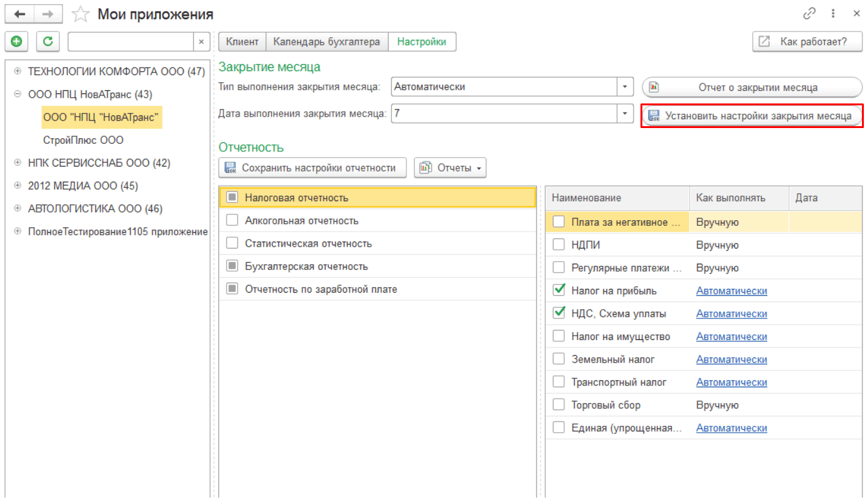Check Единая (упрощенная checkbox
The image size is (867, 504).
point(558,428)
